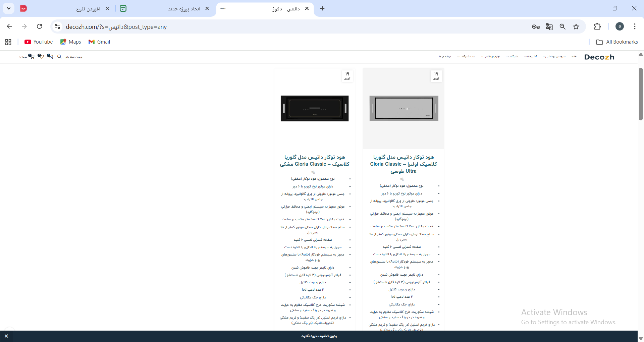Viewport: 644px width, 342px height.
Task: Click the ورود / ثبت نام login link
Action: [x=74, y=57]
